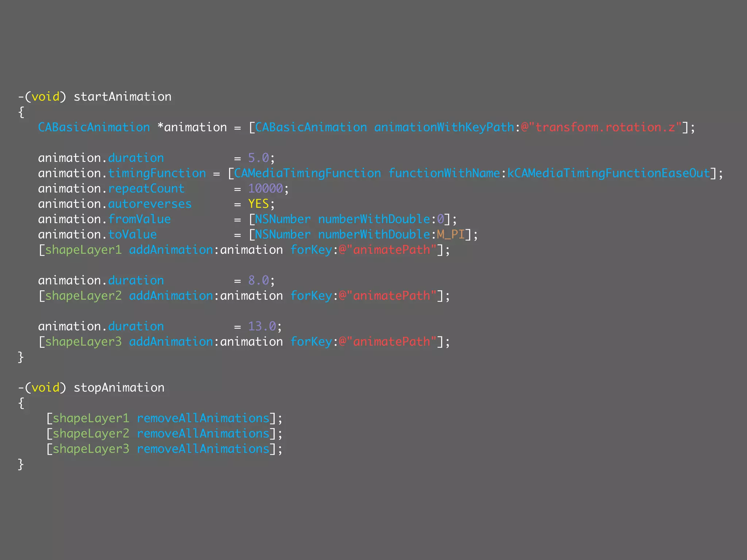The width and height of the screenshot is (747, 560).
Task: Click the timingFunction property
Action: point(157,174)
